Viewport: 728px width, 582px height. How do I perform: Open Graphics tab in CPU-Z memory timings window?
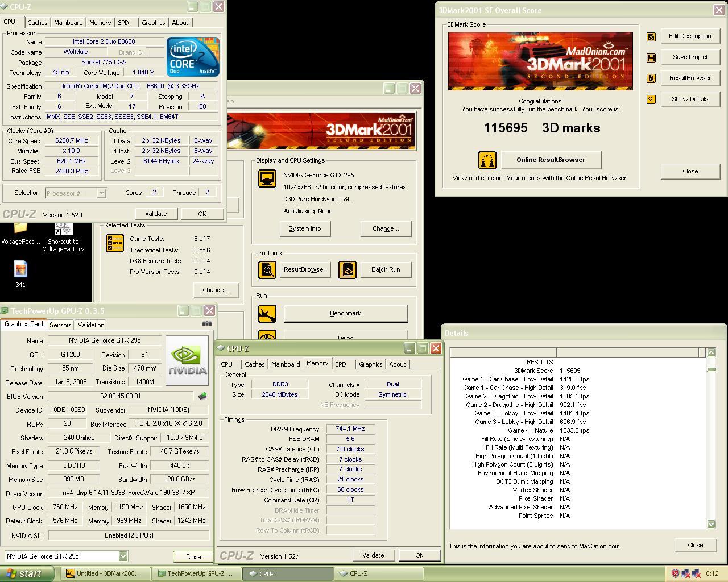371,364
